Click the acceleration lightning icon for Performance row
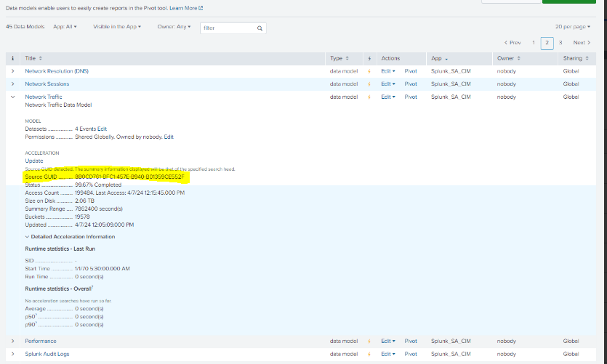This screenshot has width=607, height=364. coord(369,341)
